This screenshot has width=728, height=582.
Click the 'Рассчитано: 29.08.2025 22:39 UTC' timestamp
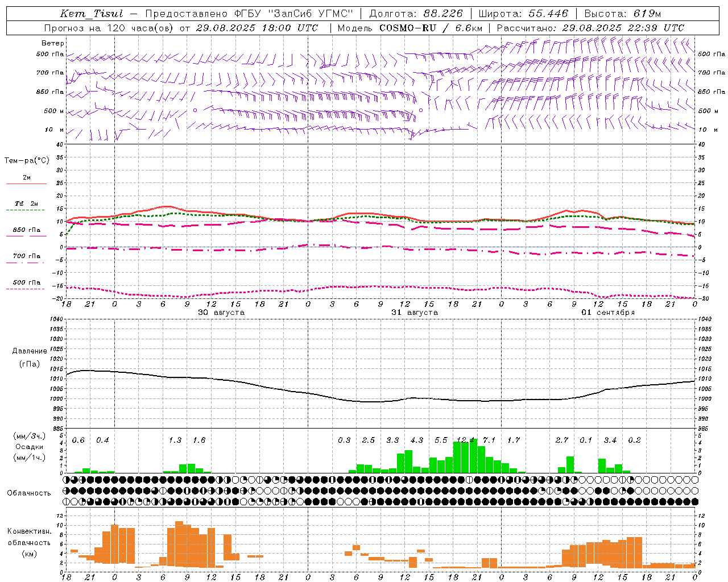click(590, 28)
